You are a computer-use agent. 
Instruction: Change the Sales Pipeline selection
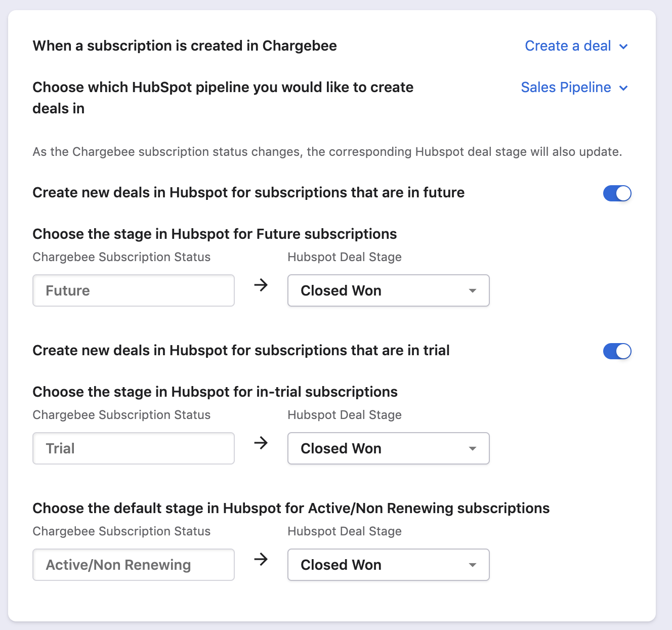(x=566, y=88)
